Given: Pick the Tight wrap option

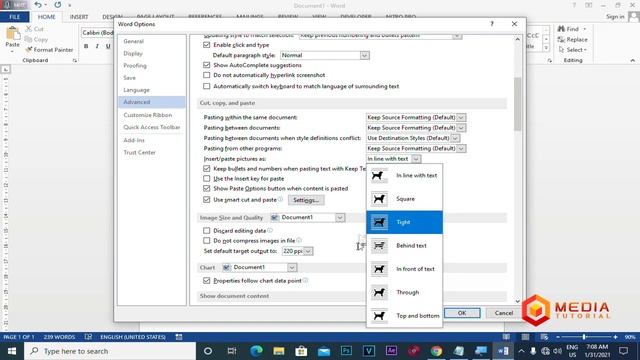Looking at the screenshot, I should tap(404, 222).
